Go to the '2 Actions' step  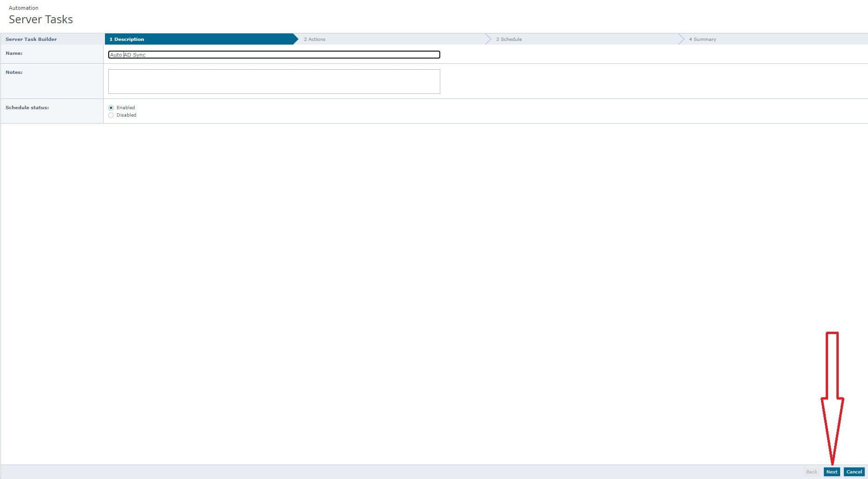tap(314, 39)
